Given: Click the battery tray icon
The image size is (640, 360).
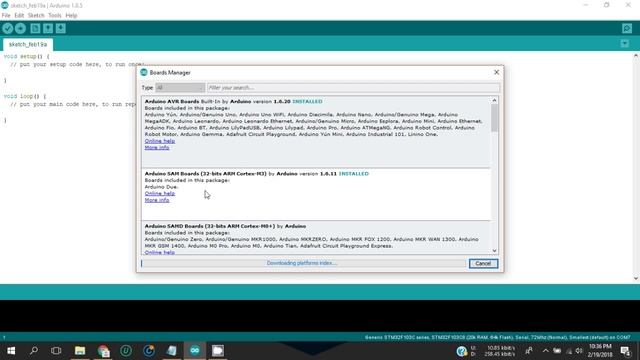Looking at the screenshot, I should coord(557,351).
